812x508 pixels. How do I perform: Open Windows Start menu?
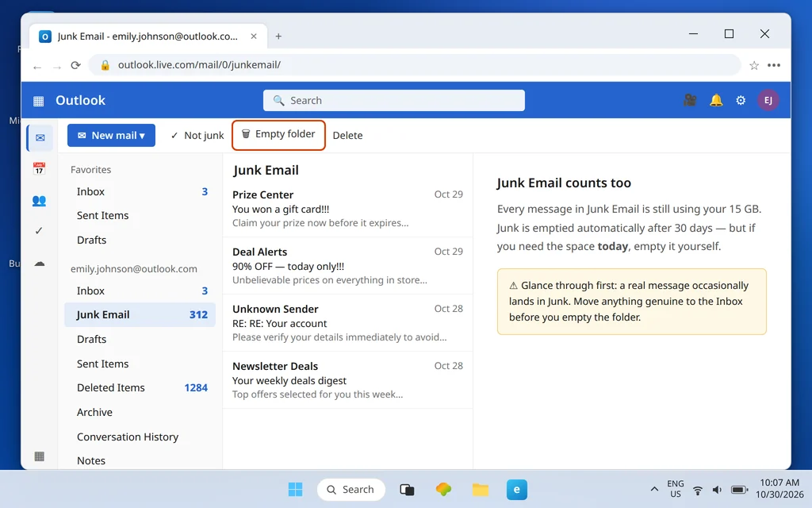click(x=295, y=489)
